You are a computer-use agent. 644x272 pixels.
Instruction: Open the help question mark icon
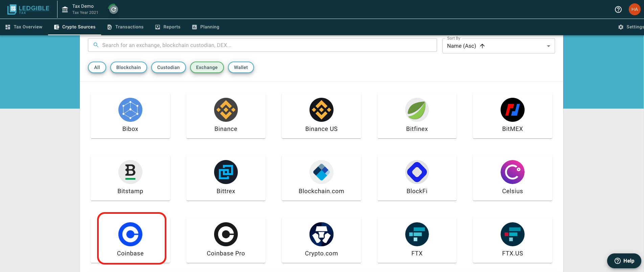618,9
